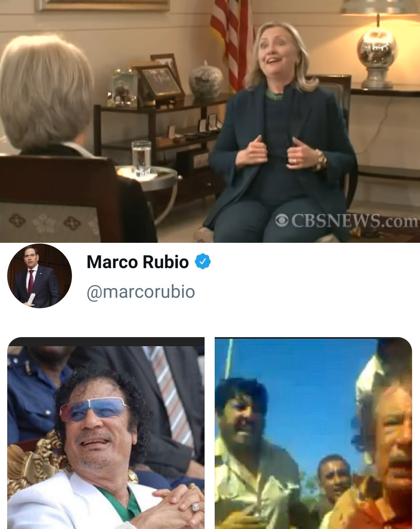
Task: Open the right-hand tweet photo with blue sky
Action: 313,433
